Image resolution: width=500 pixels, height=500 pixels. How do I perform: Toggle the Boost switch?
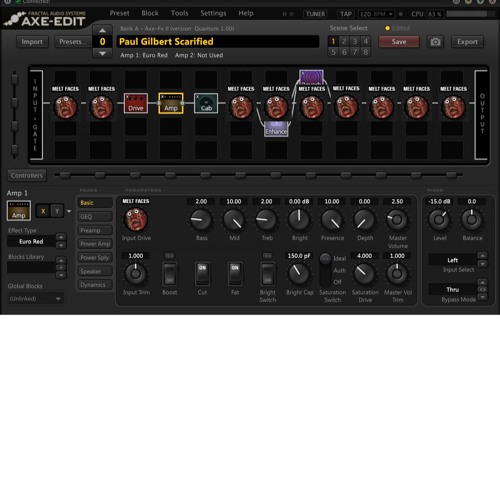(x=169, y=274)
